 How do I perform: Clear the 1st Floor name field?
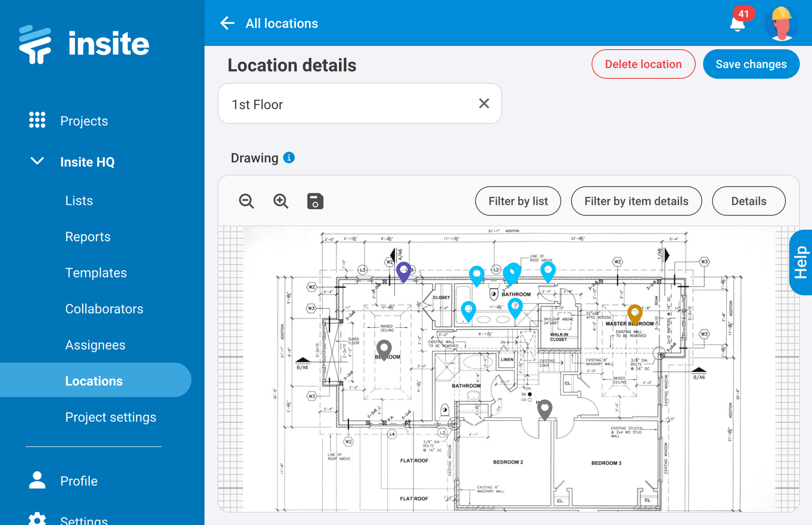(x=484, y=103)
